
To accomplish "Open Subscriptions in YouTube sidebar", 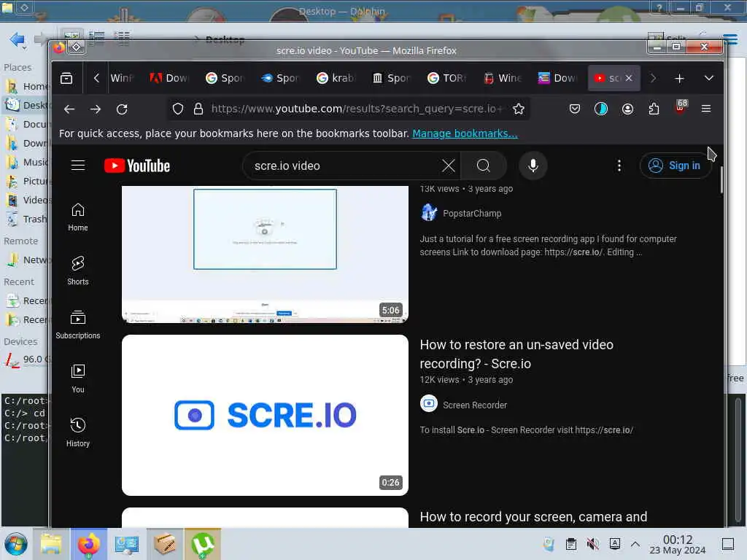I will [78, 325].
